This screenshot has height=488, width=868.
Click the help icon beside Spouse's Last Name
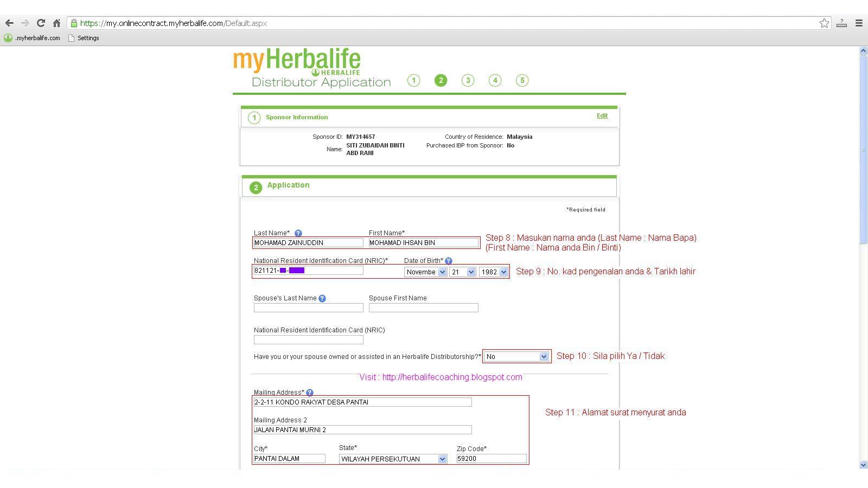click(x=322, y=298)
